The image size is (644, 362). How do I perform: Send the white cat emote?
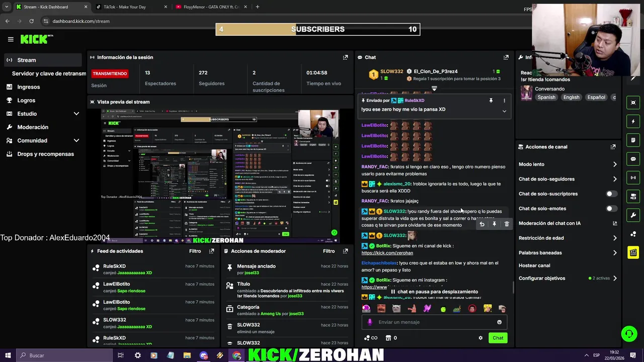point(396,309)
